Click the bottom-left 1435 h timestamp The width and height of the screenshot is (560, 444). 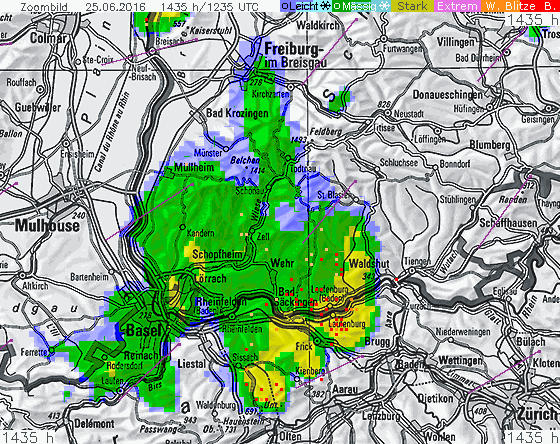pos(27,437)
